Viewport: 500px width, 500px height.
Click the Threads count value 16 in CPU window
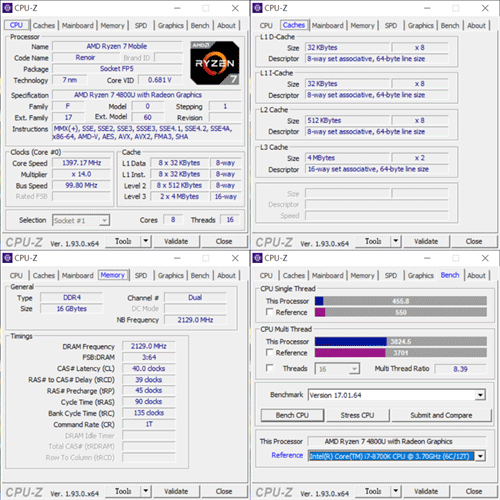point(230,220)
